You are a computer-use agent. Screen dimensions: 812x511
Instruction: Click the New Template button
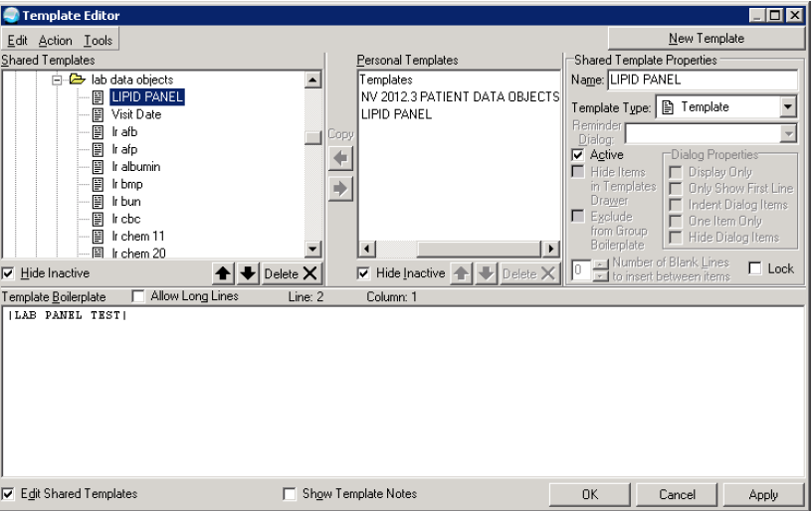coord(707,38)
